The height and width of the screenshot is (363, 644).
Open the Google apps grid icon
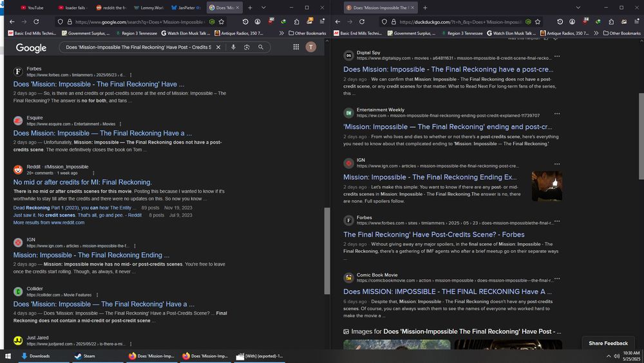(x=296, y=47)
